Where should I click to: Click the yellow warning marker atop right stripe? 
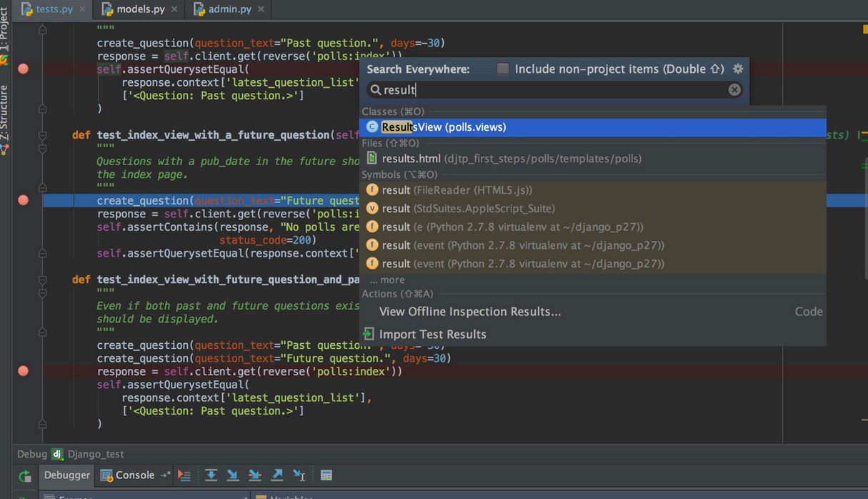pyautogui.click(x=864, y=29)
